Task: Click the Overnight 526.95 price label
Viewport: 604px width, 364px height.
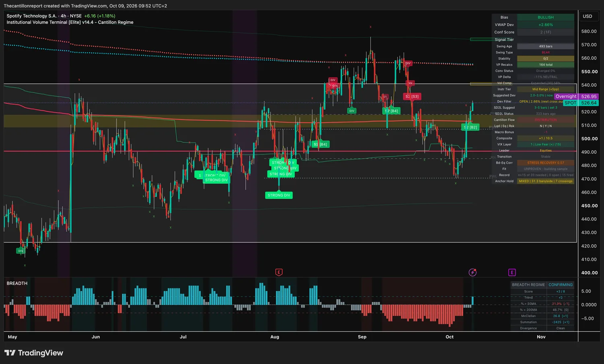Action: [x=576, y=97]
